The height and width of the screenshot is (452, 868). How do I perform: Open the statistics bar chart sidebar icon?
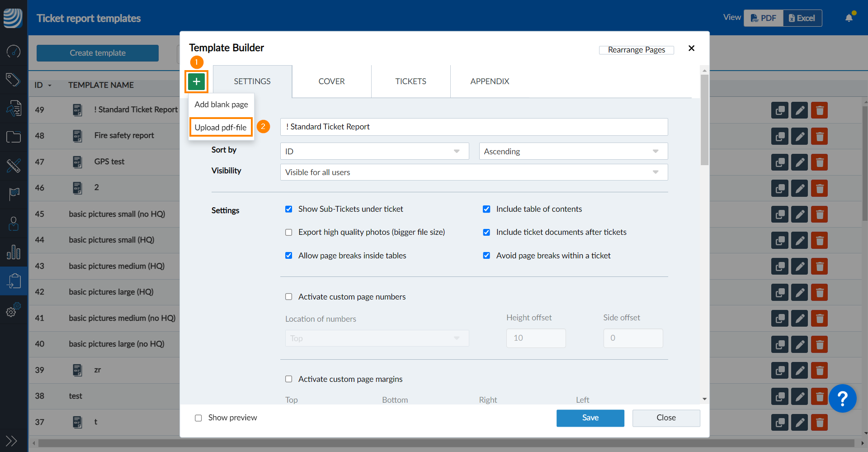click(x=14, y=252)
